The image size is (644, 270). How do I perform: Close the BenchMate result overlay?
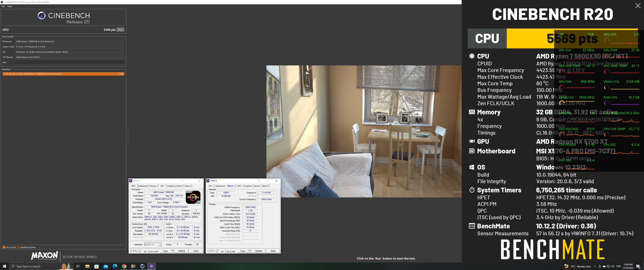[638, 5]
